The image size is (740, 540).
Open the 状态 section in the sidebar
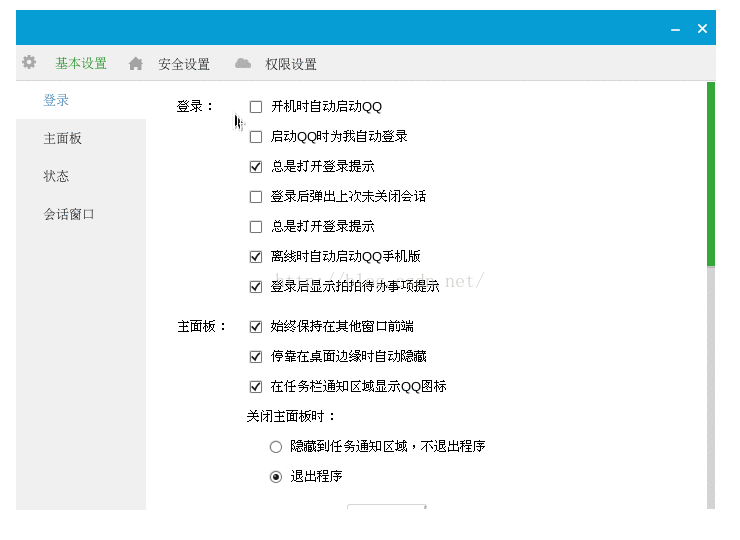56,176
